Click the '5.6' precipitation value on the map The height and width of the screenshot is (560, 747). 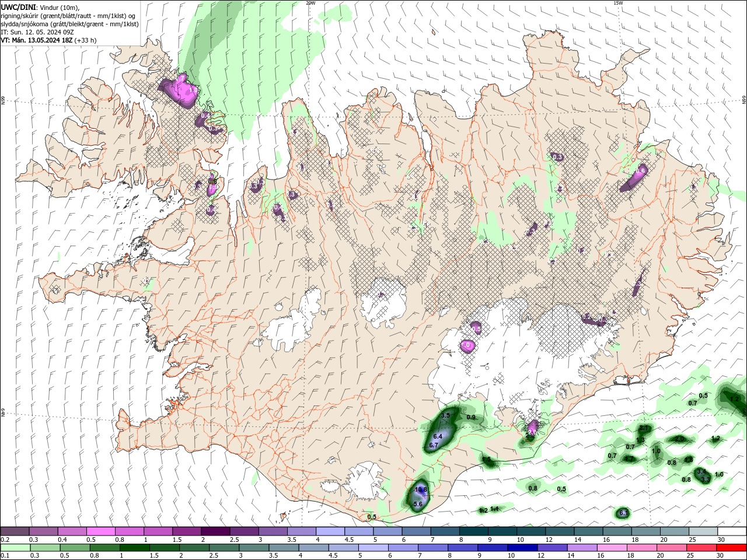pos(418,504)
